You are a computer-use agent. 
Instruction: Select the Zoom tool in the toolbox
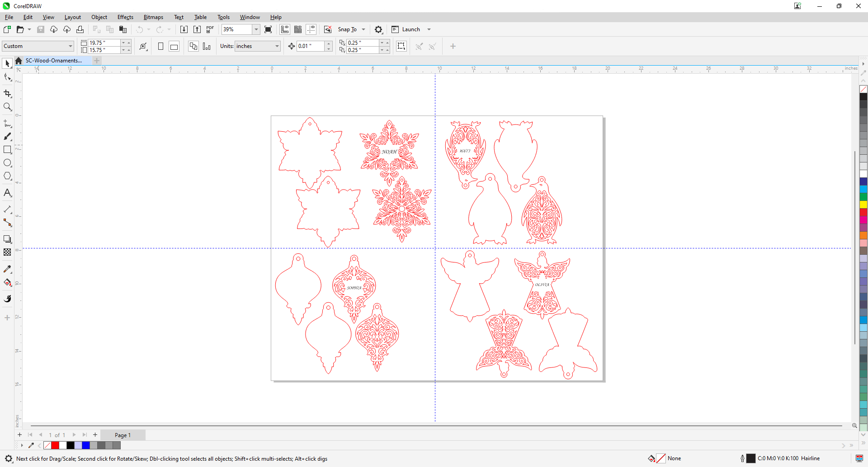click(x=7, y=107)
